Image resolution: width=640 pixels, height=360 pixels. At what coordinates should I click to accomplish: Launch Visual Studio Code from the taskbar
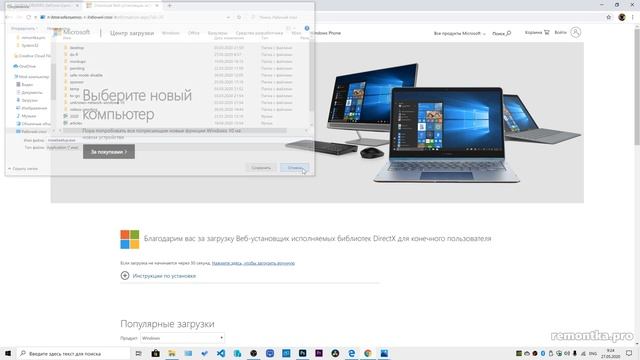coord(221,353)
